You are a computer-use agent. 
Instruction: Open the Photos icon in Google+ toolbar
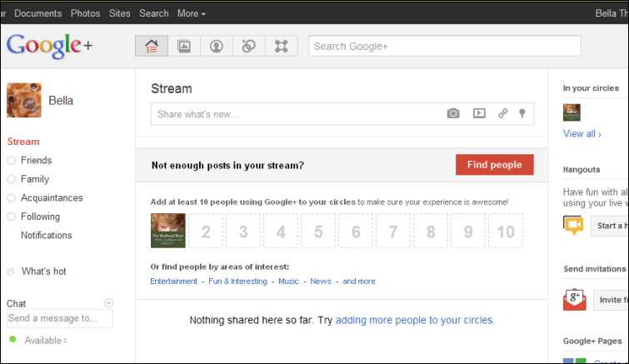click(184, 46)
